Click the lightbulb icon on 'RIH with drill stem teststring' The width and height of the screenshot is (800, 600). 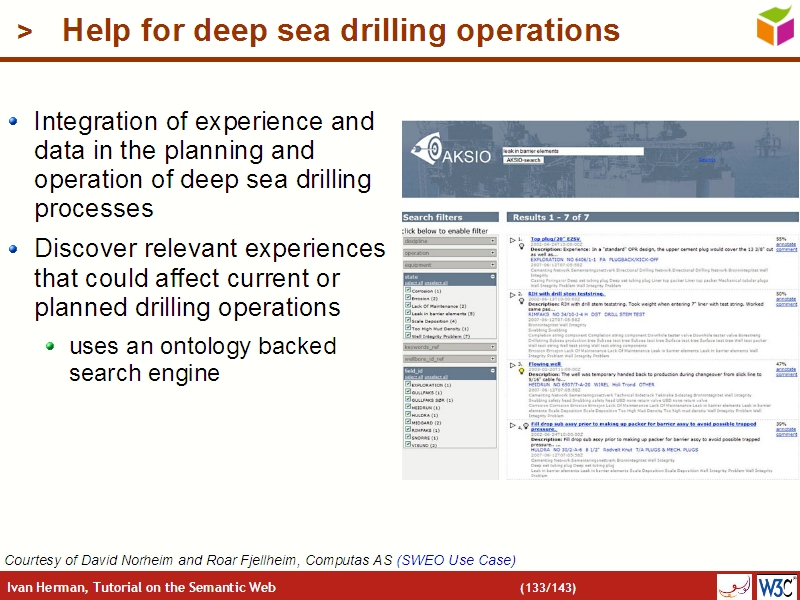522,302
